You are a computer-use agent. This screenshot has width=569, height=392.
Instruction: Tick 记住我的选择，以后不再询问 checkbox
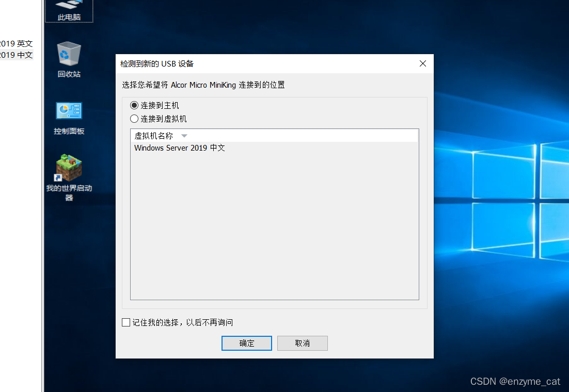(126, 322)
